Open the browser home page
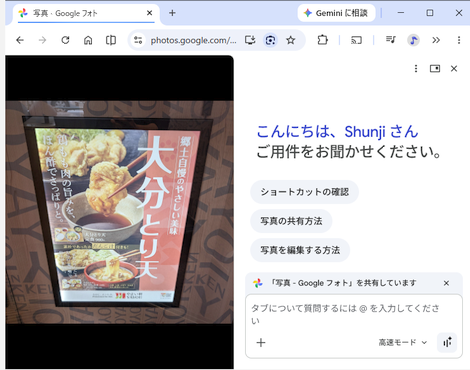This screenshot has height=370, width=470. (88, 40)
